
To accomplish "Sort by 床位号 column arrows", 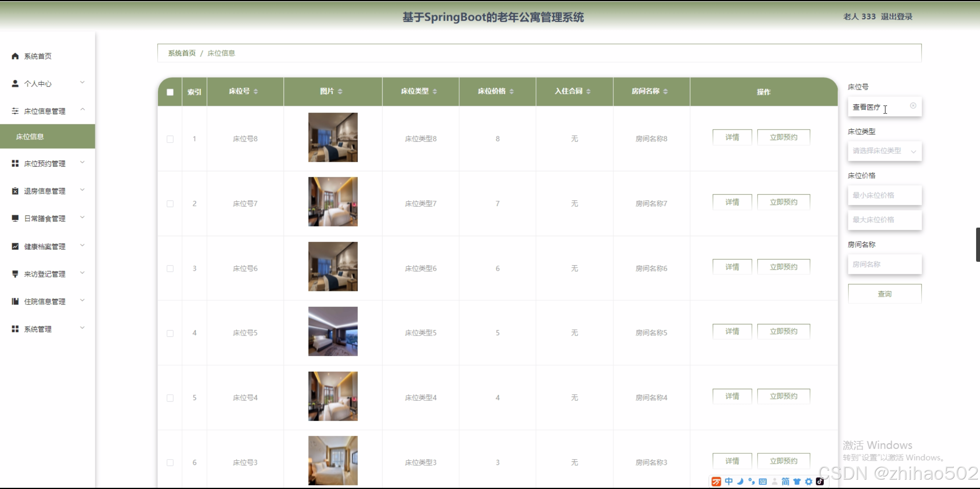I will click(256, 91).
